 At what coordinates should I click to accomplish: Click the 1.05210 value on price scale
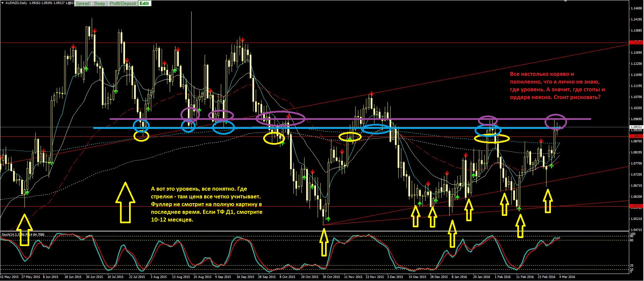click(637, 219)
